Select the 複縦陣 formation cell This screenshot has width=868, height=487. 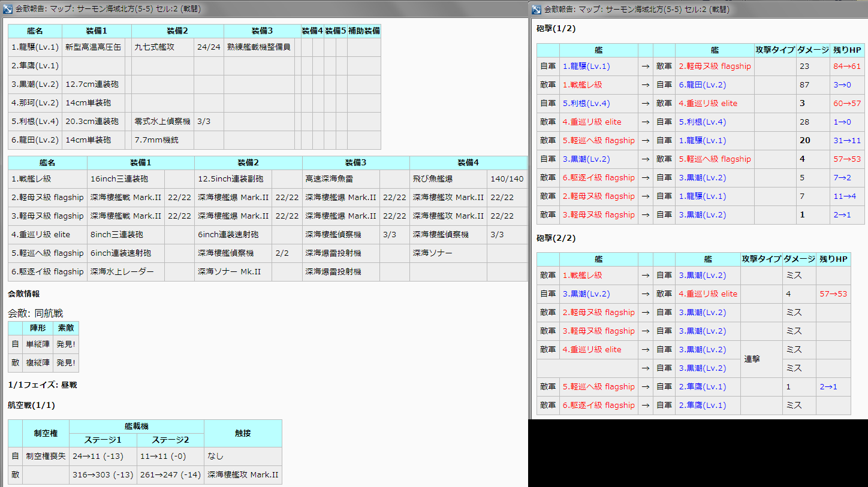38,363
